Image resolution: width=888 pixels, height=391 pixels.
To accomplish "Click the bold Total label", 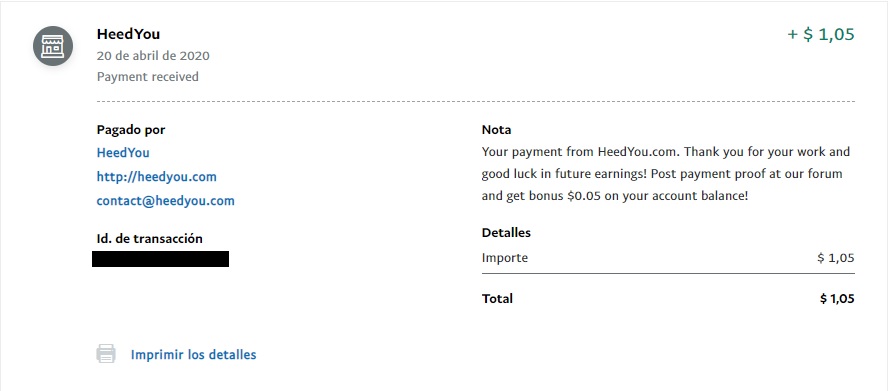I will 497,299.
